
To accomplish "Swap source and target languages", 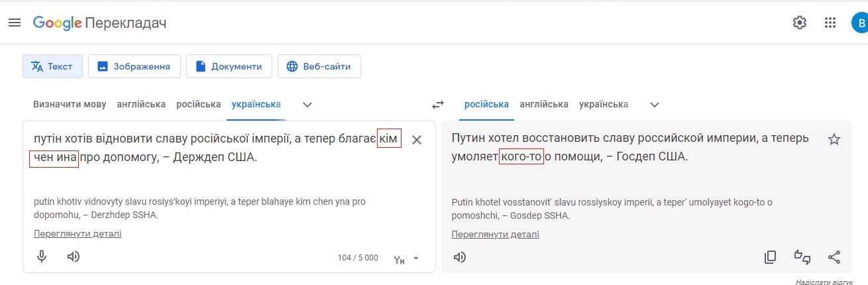I will point(437,105).
